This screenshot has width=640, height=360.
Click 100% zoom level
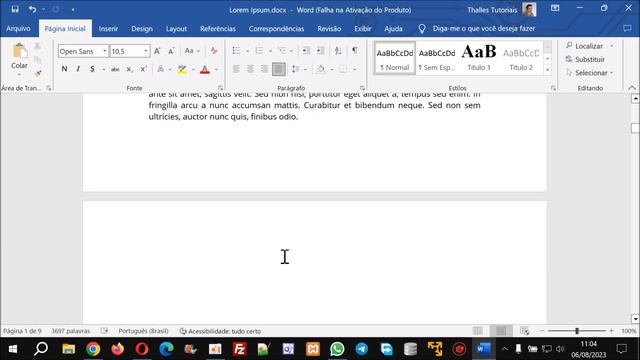click(629, 331)
